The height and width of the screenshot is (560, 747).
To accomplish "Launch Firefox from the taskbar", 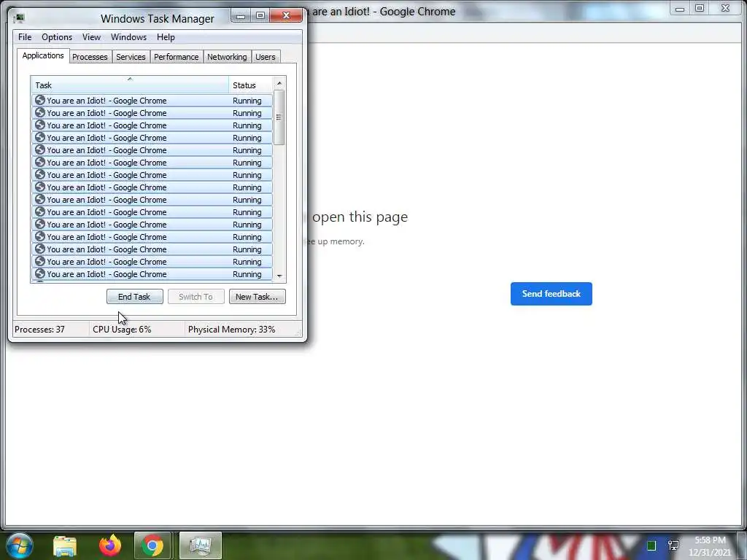I will click(109, 545).
